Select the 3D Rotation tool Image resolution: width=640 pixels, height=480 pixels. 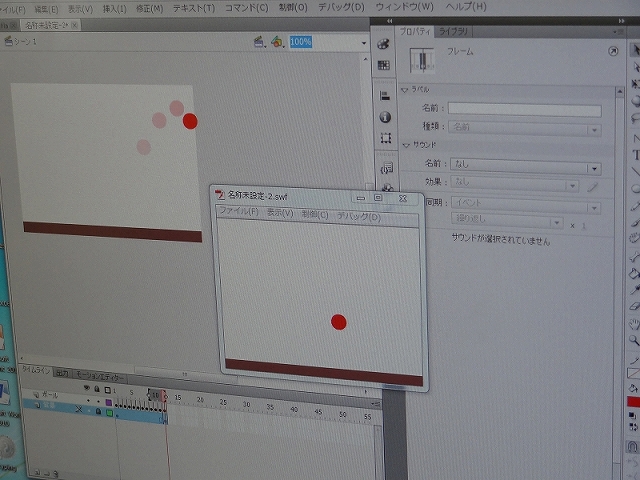tap(636, 101)
